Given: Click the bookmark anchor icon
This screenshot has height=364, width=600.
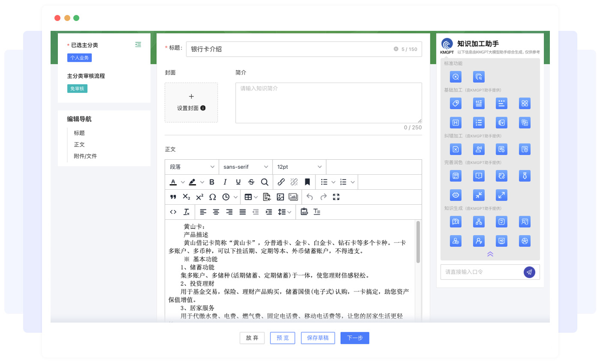Looking at the screenshot, I should 307,182.
